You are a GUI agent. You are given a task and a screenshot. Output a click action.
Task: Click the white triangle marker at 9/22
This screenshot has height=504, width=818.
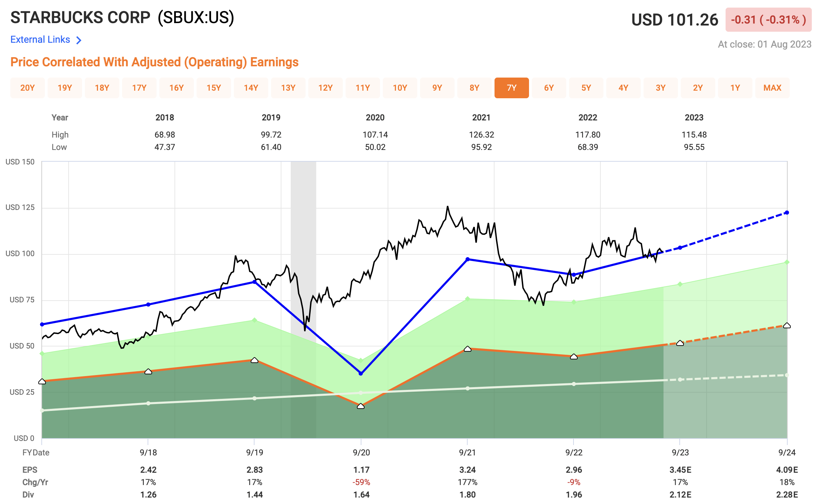574,356
